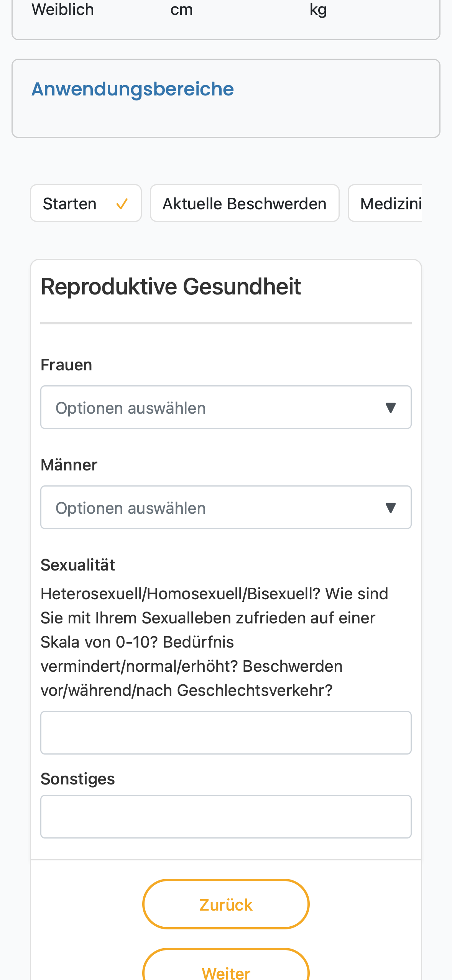The width and height of the screenshot is (452, 980).
Task: Click the Reproduktive Gesundheit heading
Action: point(171,286)
